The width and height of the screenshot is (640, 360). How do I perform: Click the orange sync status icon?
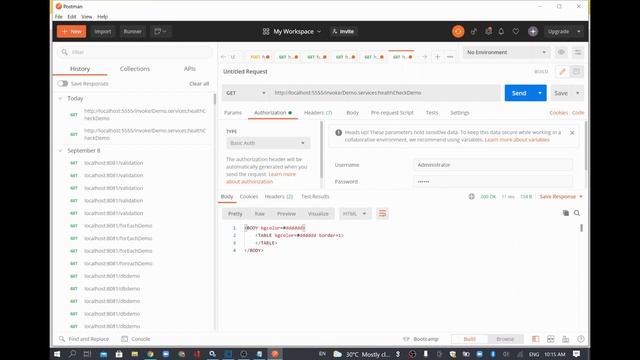coord(458,31)
